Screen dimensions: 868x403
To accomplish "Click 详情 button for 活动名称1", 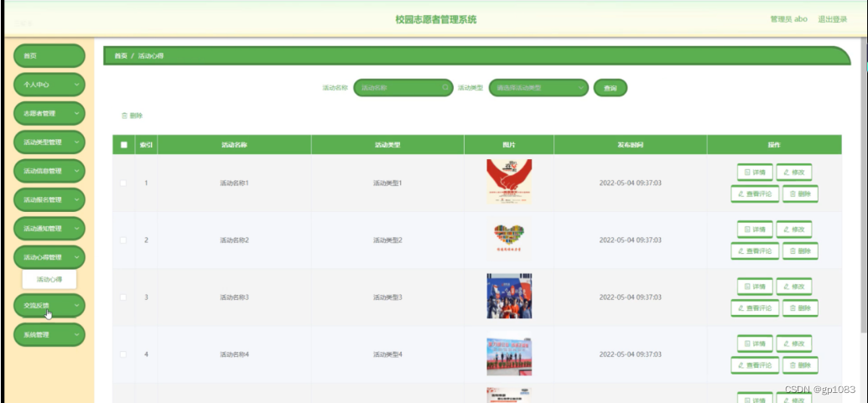I will (755, 172).
